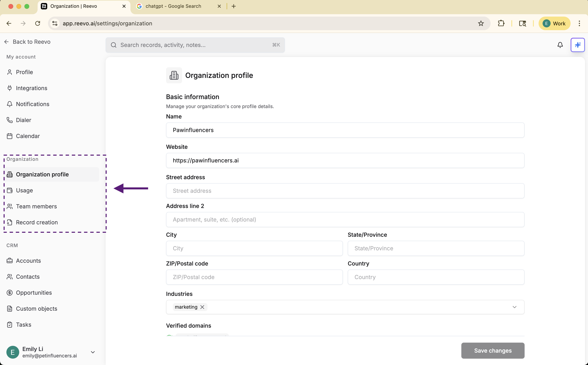Open the Usage settings page
The image size is (588, 365).
(24, 190)
